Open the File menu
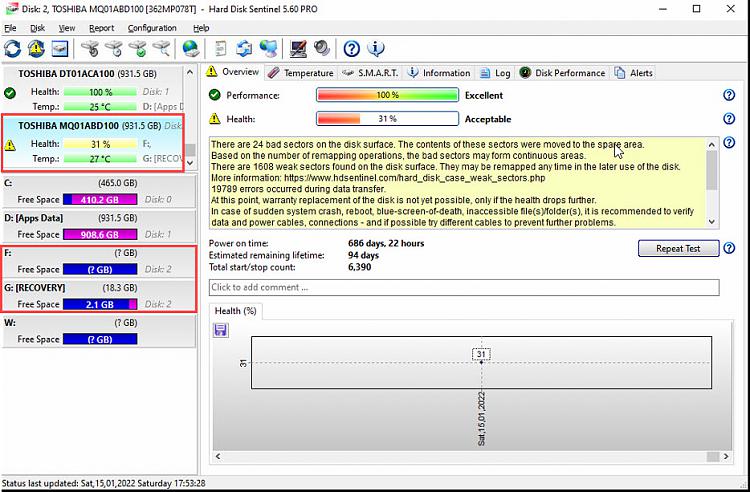The height and width of the screenshot is (492, 750). point(10,28)
